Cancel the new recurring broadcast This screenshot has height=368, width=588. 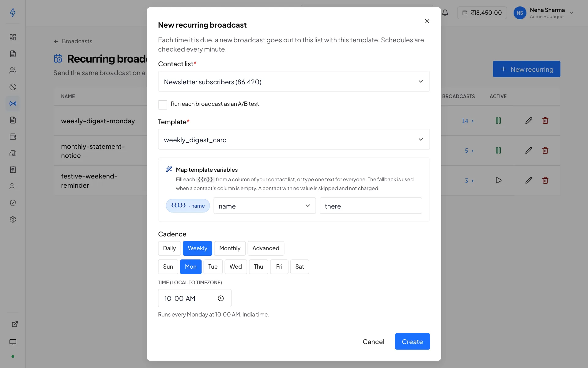[373, 341]
